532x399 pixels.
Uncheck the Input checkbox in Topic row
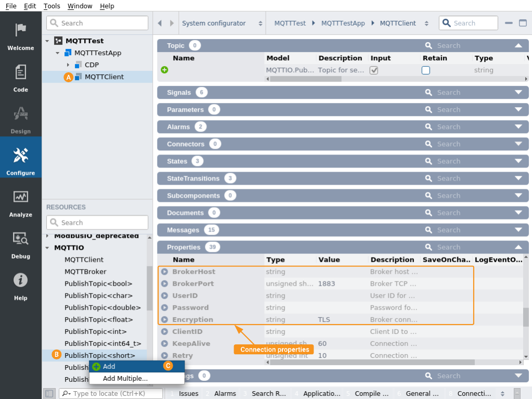pos(373,70)
